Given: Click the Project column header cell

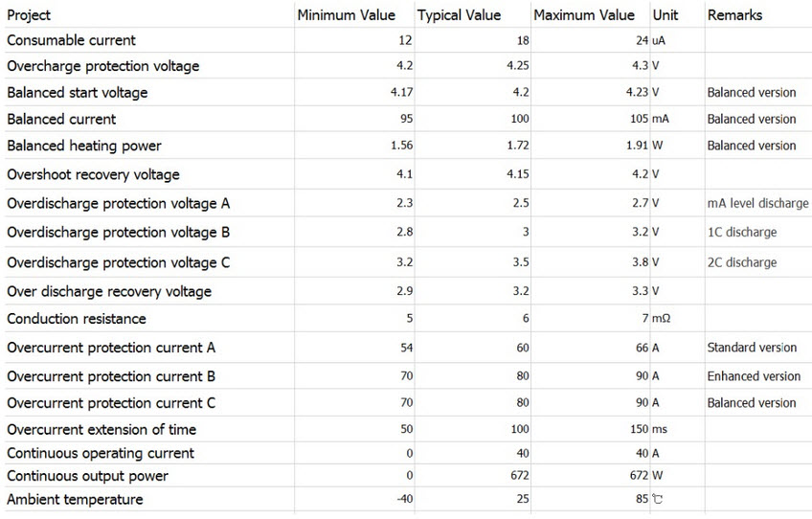Looking at the screenshot, I should click(29, 15).
